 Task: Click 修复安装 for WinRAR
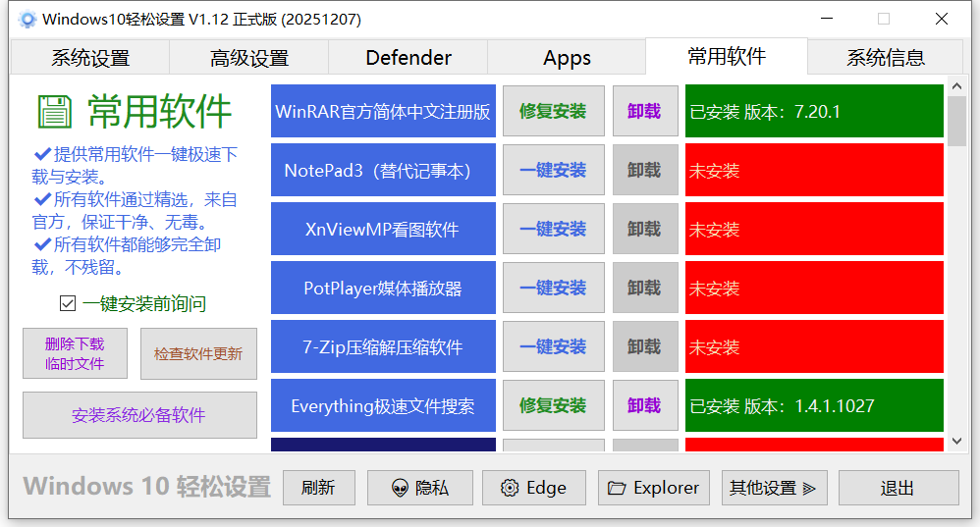[x=553, y=111]
